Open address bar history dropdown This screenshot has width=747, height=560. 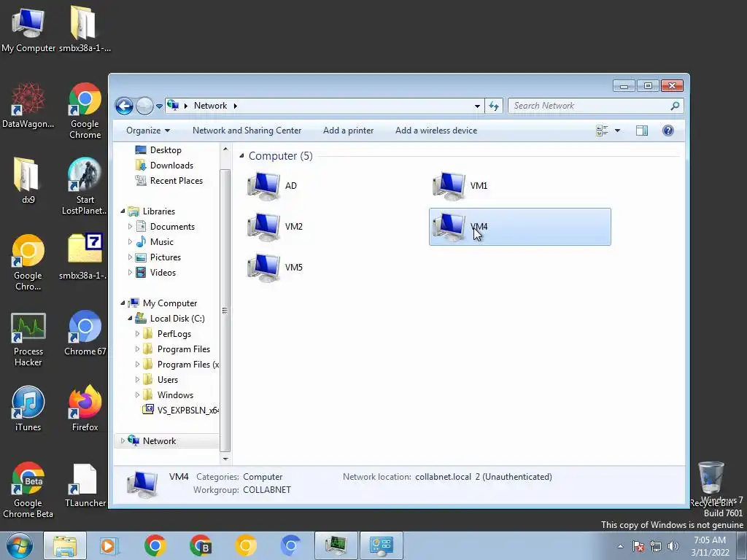coord(477,106)
